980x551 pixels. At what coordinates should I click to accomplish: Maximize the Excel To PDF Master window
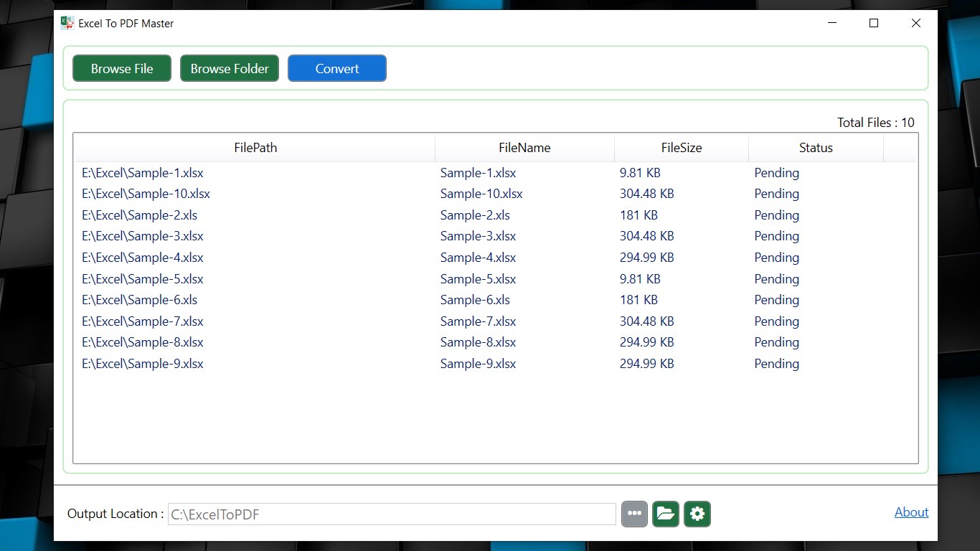874,23
